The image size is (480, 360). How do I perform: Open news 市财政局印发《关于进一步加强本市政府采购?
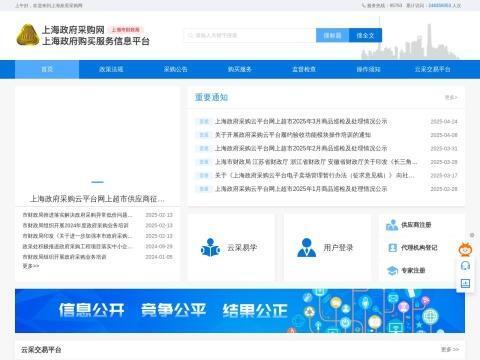click(x=77, y=236)
